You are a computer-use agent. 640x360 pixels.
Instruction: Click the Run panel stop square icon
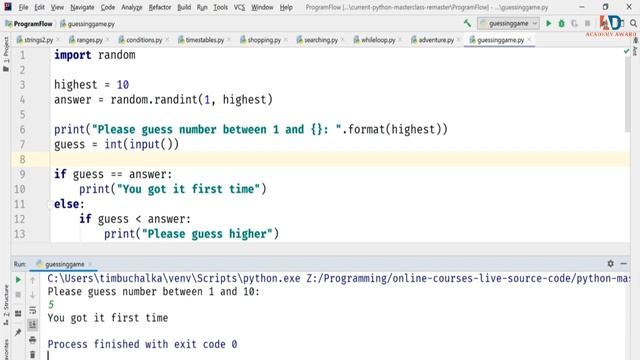point(18,295)
